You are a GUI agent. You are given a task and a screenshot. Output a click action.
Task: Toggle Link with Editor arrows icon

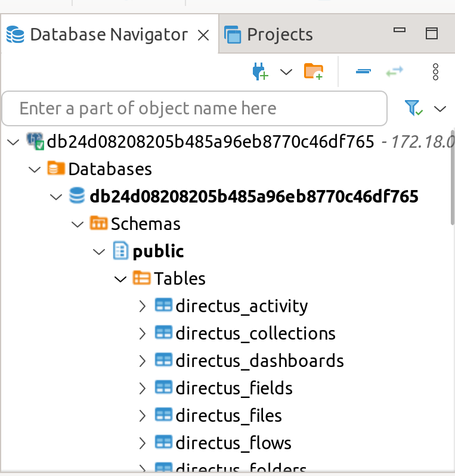(x=394, y=71)
